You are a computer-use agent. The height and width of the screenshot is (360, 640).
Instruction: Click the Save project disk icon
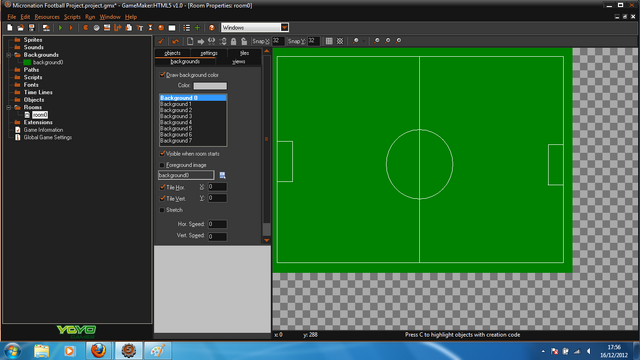pos(31,28)
